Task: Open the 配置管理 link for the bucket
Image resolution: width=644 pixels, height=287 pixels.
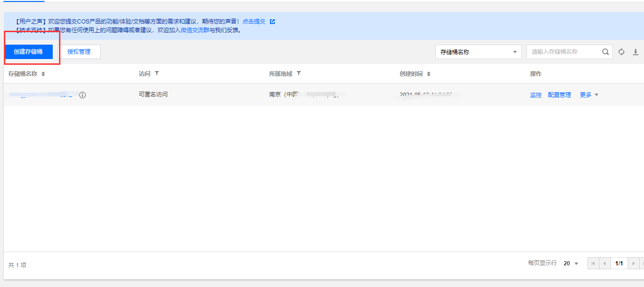Action: click(x=559, y=95)
